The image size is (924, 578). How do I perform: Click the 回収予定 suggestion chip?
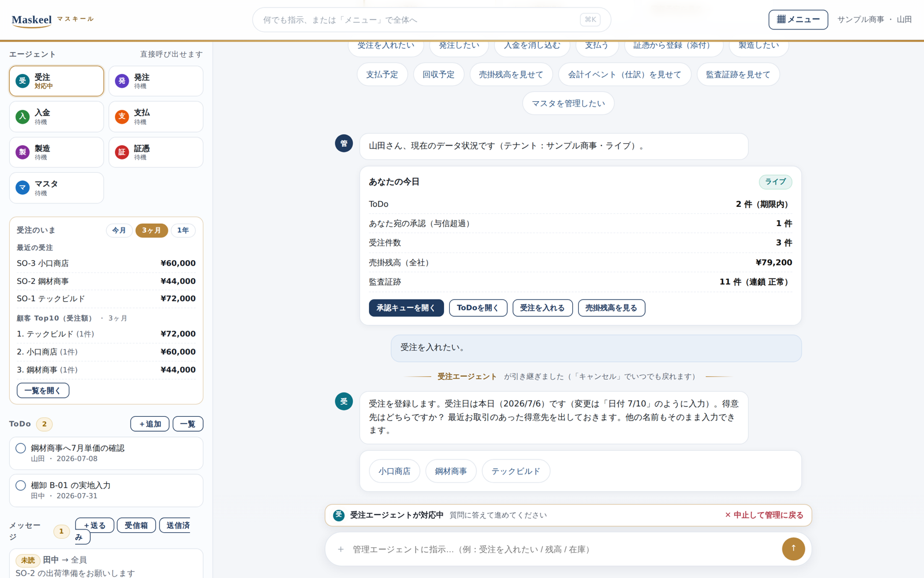(438, 75)
